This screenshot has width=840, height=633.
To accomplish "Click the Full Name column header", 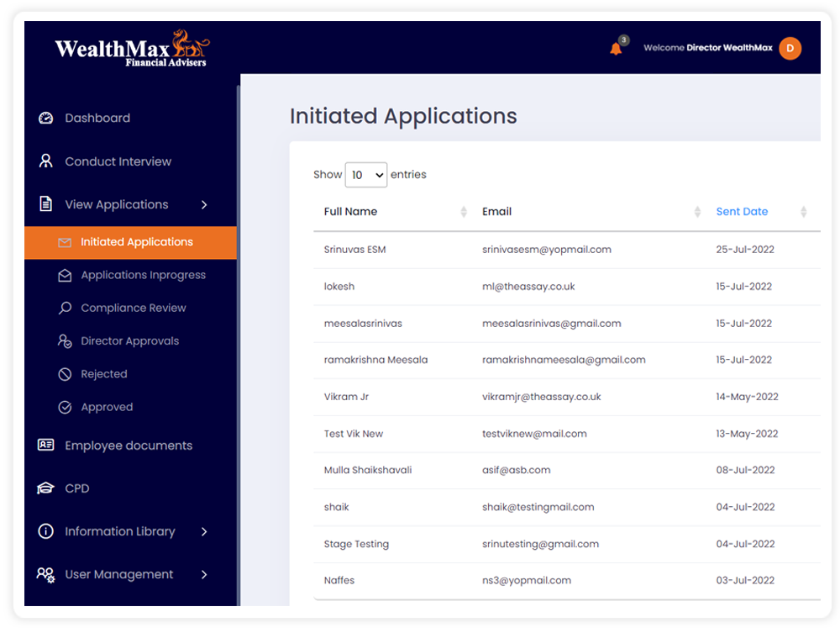I will (x=350, y=212).
